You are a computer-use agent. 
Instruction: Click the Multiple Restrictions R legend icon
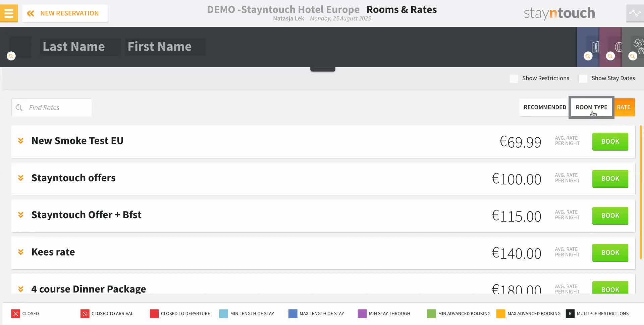click(570, 314)
